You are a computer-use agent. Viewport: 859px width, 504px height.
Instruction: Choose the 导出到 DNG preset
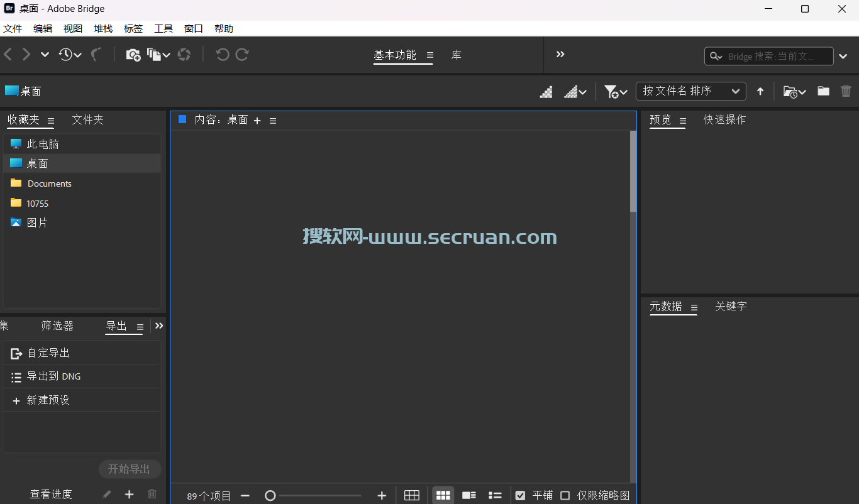[x=82, y=376]
